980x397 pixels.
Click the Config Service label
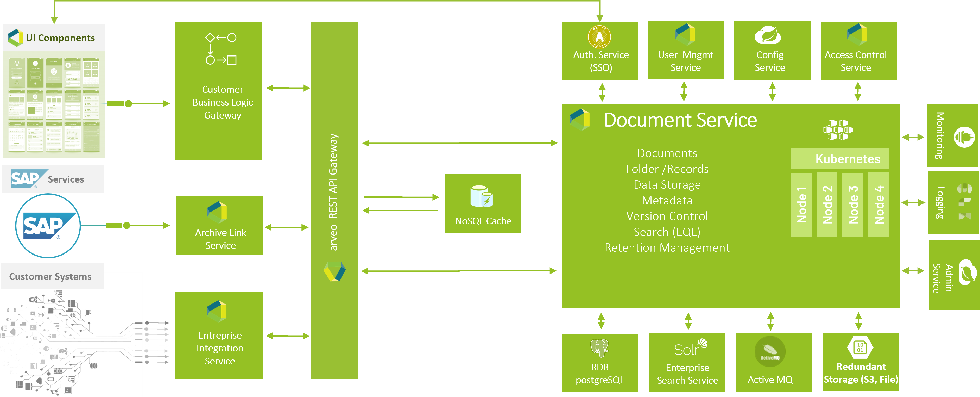[x=770, y=61]
